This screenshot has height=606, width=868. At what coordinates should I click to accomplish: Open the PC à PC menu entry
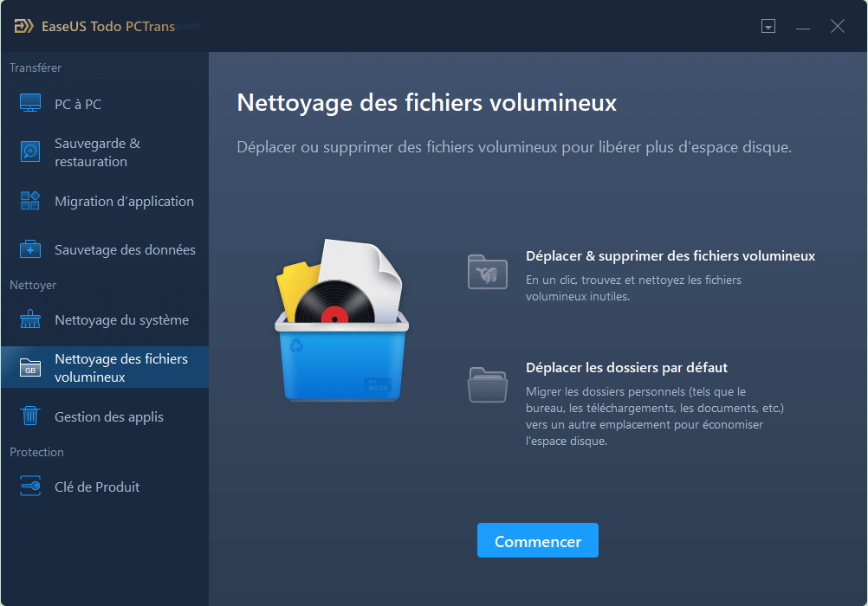pyautogui.click(x=105, y=104)
